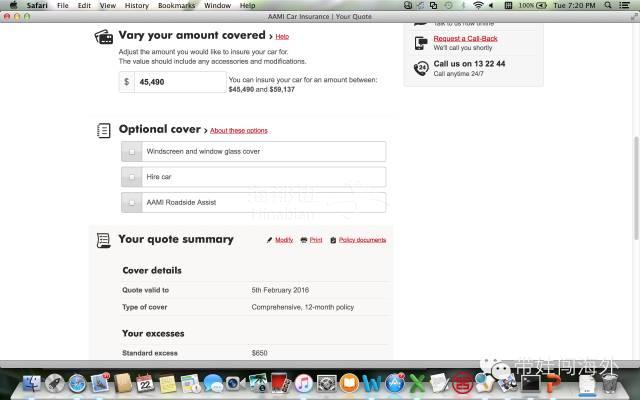The height and width of the screenshot is (400, 640).
Task: Open the Apple menu
Action: click(13, 5)
